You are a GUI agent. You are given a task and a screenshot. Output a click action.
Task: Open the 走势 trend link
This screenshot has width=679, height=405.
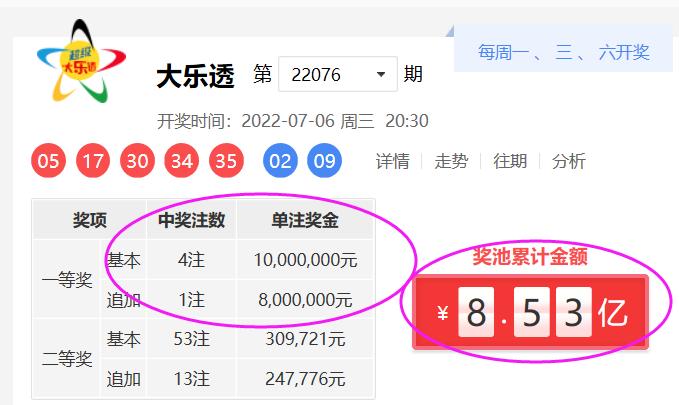coord(451,161)
